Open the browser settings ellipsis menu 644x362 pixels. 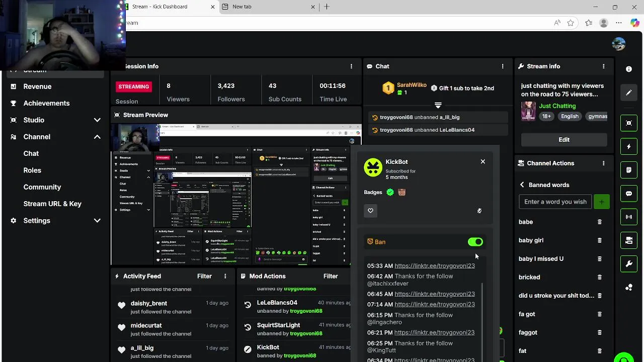click(619, 23)
